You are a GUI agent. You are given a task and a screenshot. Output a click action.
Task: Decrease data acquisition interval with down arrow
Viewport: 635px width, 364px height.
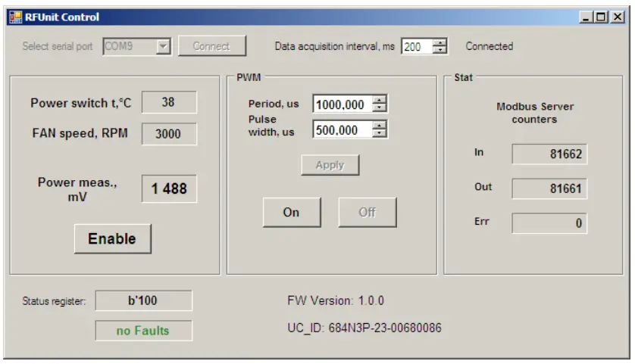tap(439, 50)
